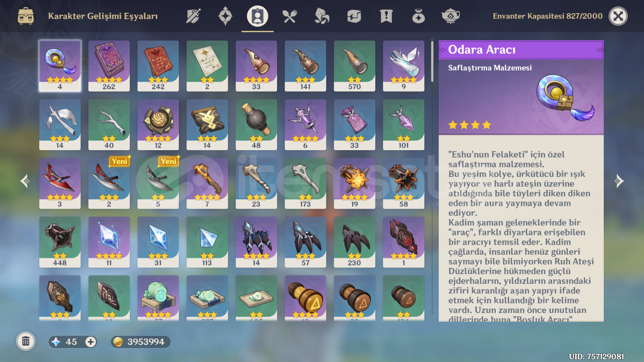Select the crystal item with count 113

pyautogui.click(x=207, y=242)
